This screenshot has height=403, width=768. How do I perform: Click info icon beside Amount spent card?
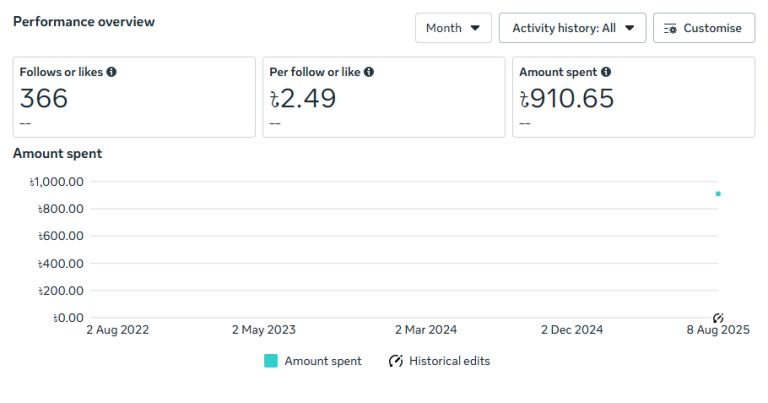[606, 72]
